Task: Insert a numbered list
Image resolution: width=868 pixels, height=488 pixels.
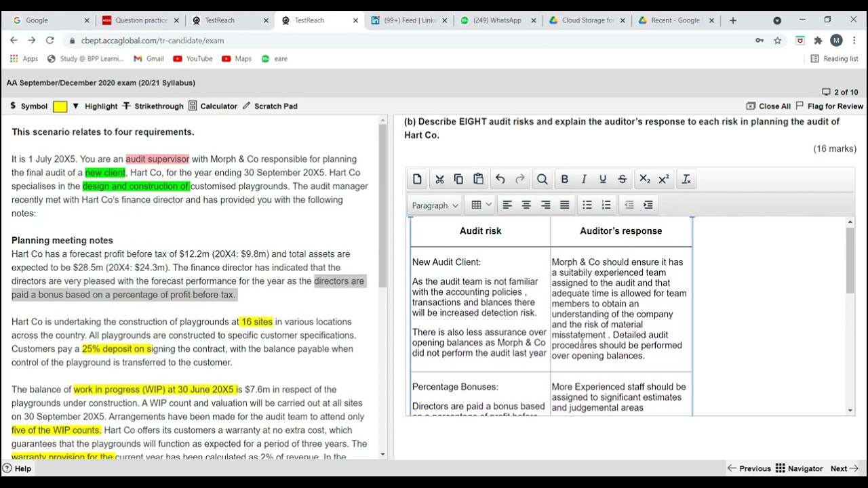Action: click(x=606, y=205)
